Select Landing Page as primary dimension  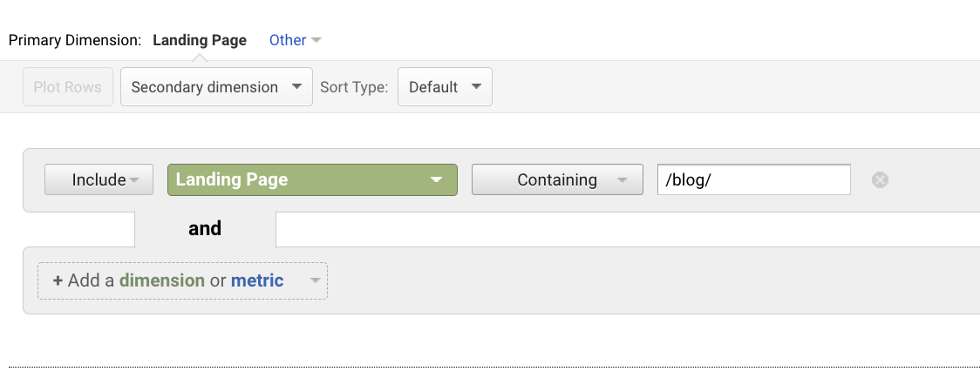coord(199,40)
